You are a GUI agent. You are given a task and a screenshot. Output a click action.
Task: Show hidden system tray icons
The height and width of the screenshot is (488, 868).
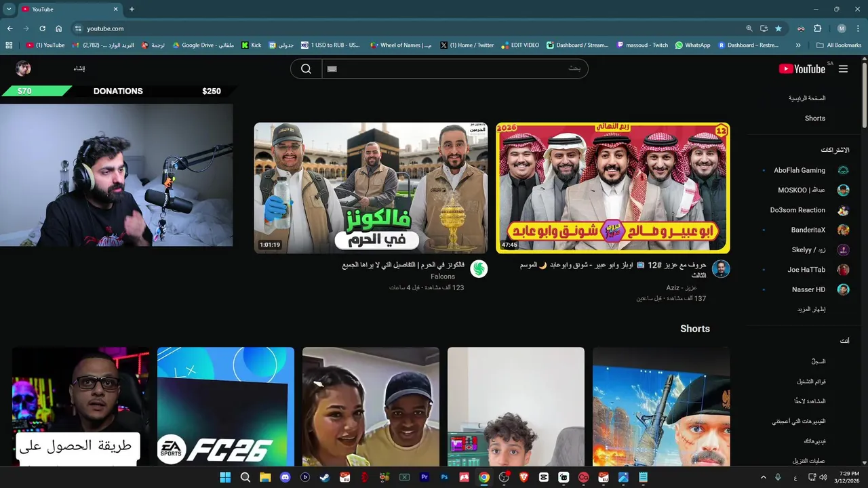click(763, 477)
